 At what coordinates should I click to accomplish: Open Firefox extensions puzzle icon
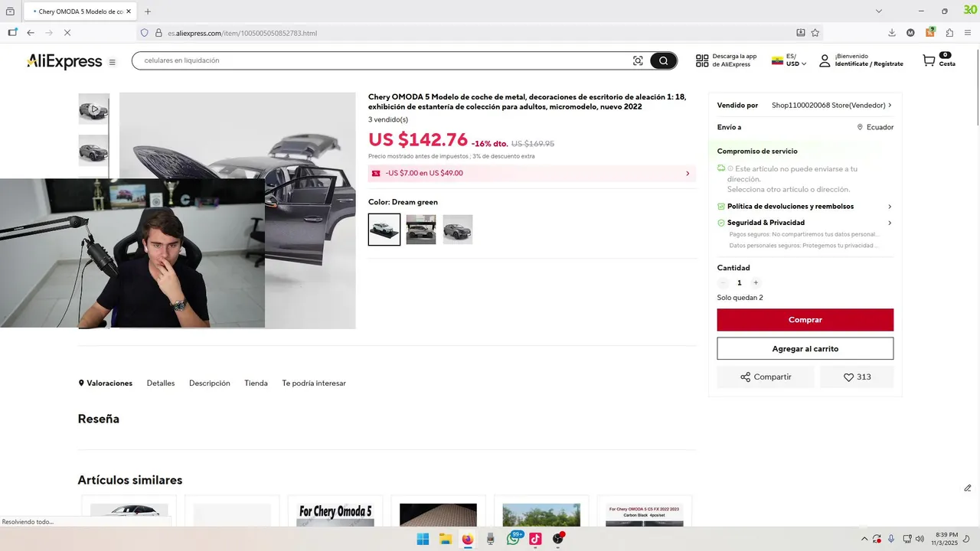(949, 33)
